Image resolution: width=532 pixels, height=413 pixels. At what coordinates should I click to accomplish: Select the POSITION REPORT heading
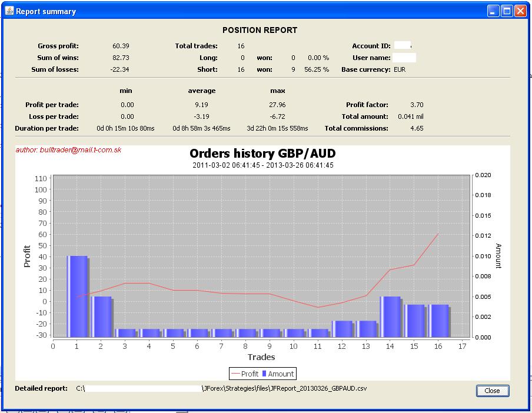(260, 30)
